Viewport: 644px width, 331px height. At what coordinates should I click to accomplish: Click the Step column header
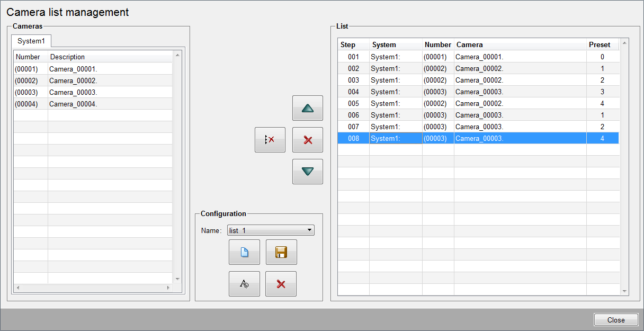click(348, 45)
